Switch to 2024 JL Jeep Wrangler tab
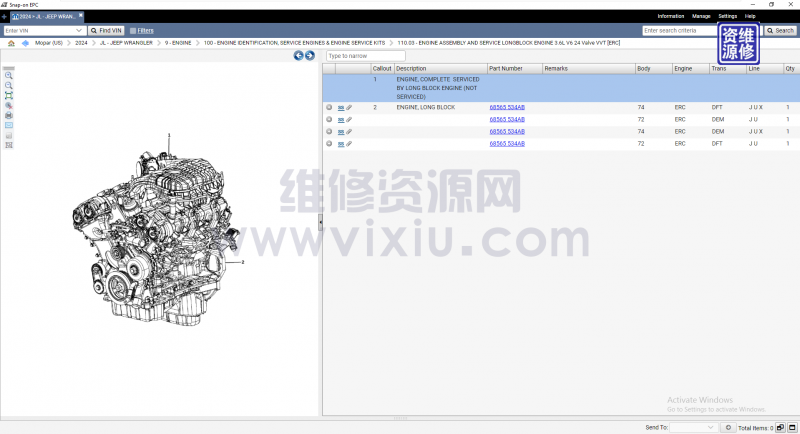 click(x=46, y=16)
